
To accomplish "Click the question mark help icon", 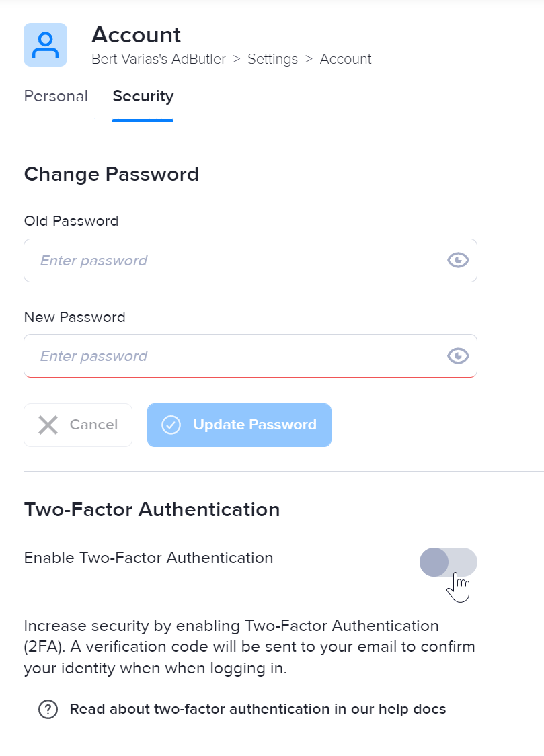I will tap(48, 709).
